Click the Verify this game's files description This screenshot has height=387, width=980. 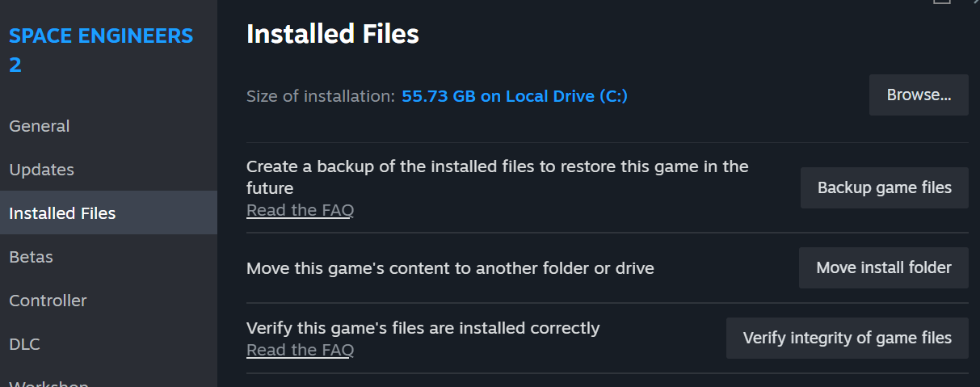pos(423,328)
